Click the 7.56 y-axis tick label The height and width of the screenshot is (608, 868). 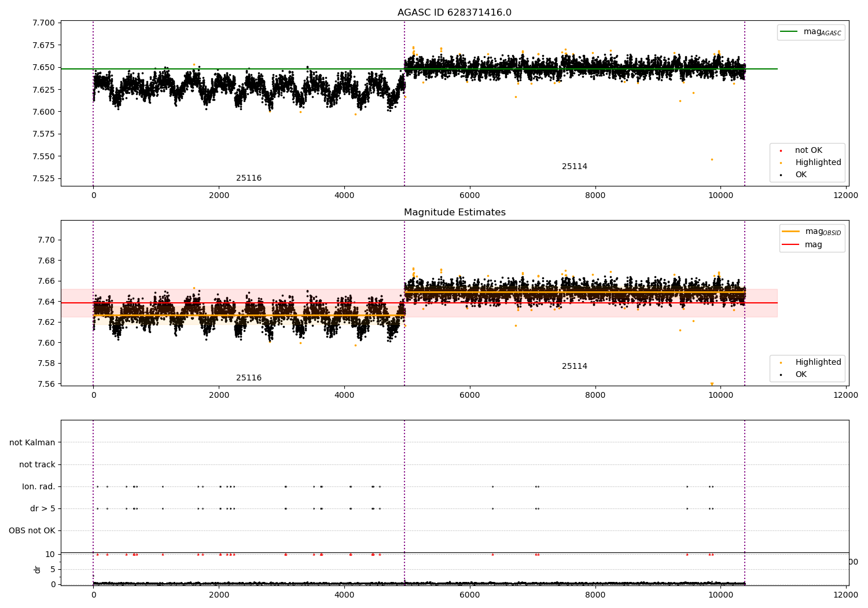(46, 384)
